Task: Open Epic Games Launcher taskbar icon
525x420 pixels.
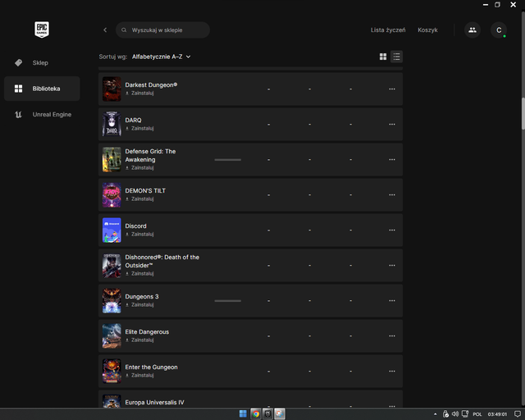Action: [267, 414]
